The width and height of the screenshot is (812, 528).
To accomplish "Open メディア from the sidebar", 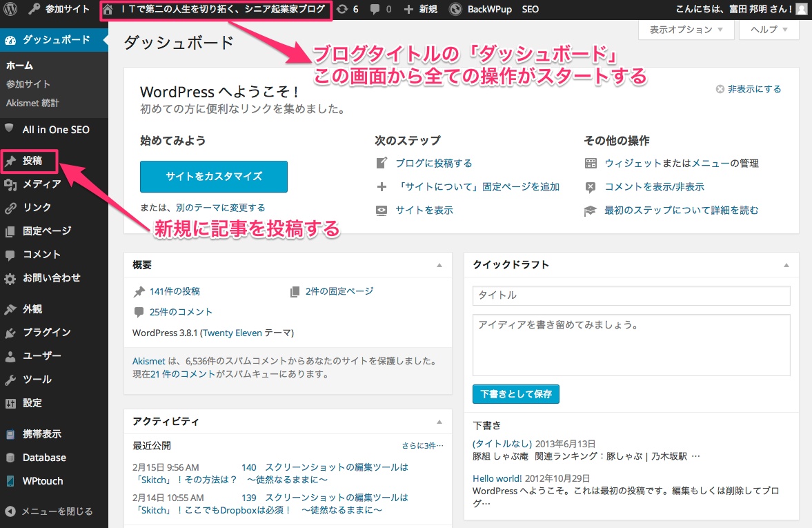I will [41, 184].
